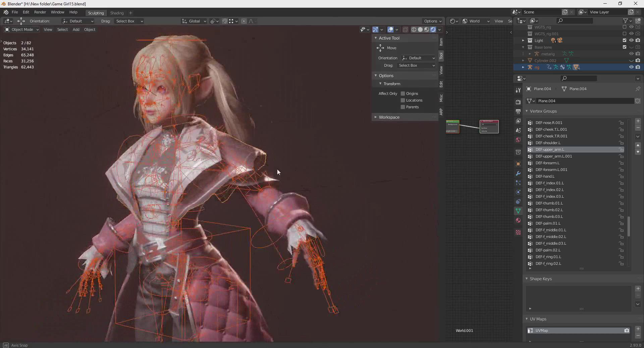Click the Plane.004 mesh name field
644x348 pixels.
tap(584, 101)
